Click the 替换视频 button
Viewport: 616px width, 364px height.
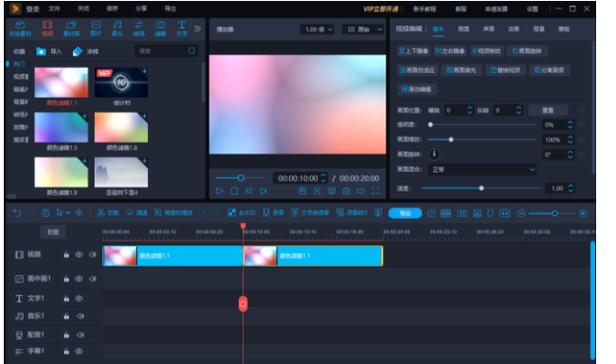(505, 70)
